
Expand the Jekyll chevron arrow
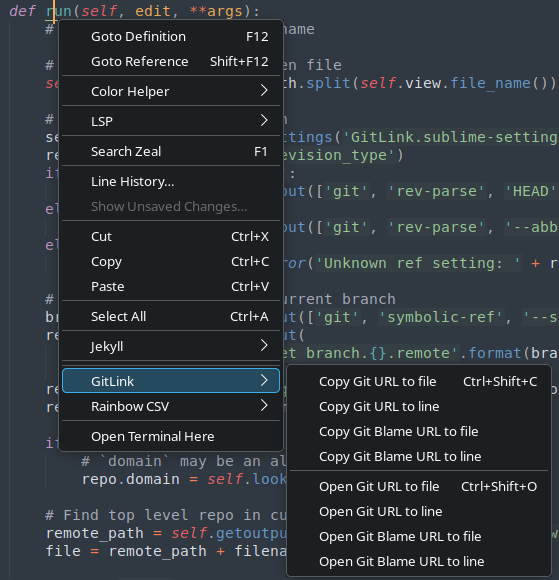click(x=264, y=345)
